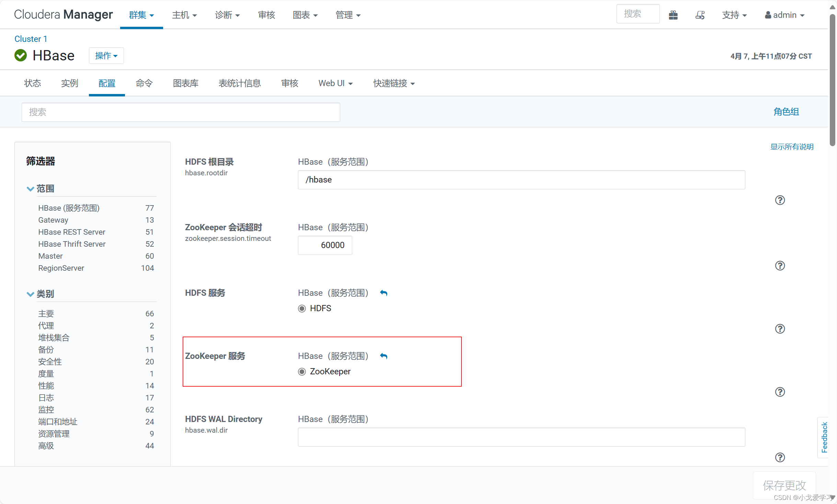The width and height of the screenshot is (837, 504).
Task: Click the hbase.wal.dir input field
Action: (521, 437)
